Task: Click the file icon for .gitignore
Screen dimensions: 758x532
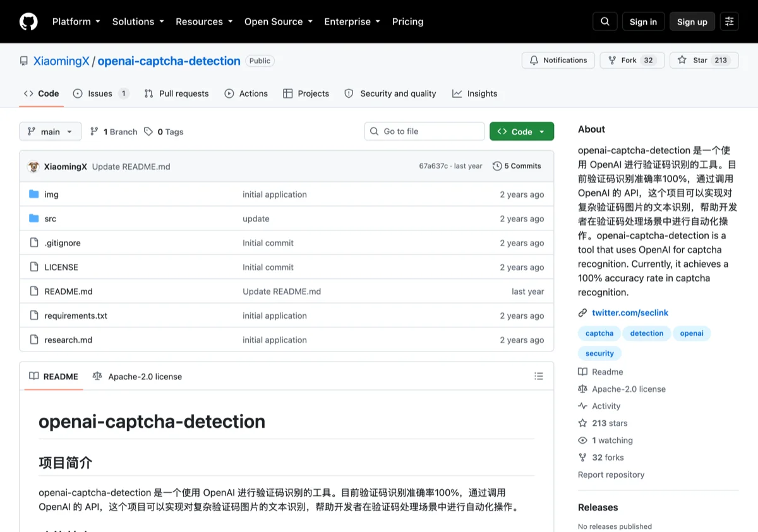Action: click(34, 243)
